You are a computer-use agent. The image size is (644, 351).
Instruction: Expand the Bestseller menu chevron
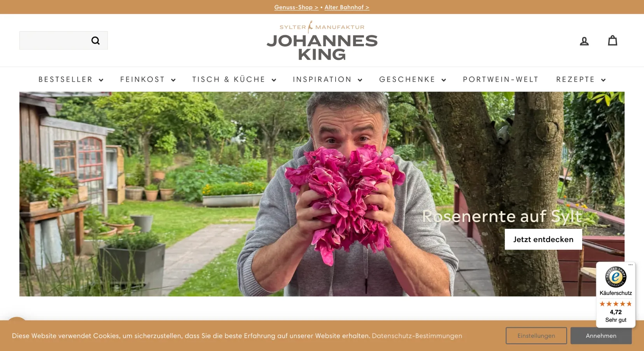(101, 80)
